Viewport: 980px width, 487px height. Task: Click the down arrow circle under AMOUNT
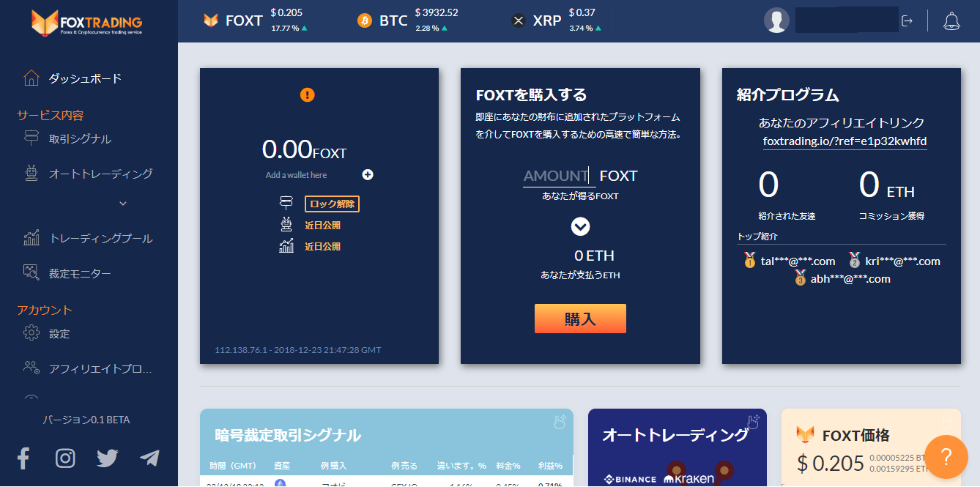click(580, 226)
